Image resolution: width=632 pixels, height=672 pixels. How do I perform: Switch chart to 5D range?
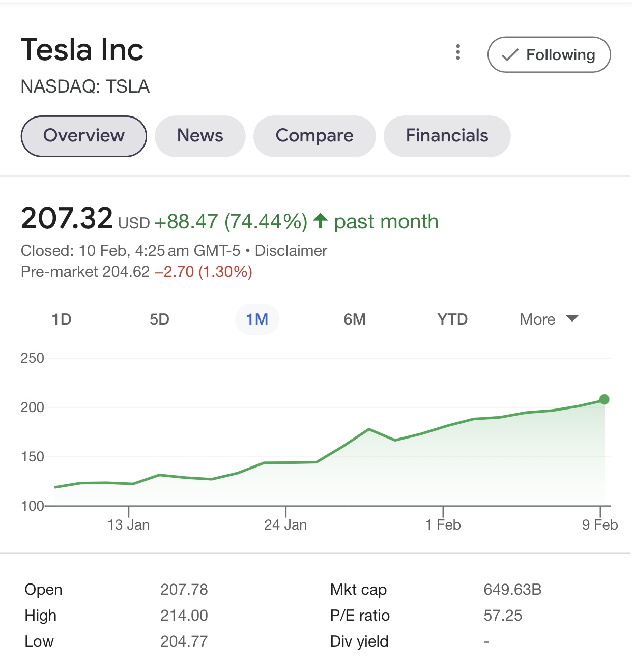(159, 319)
